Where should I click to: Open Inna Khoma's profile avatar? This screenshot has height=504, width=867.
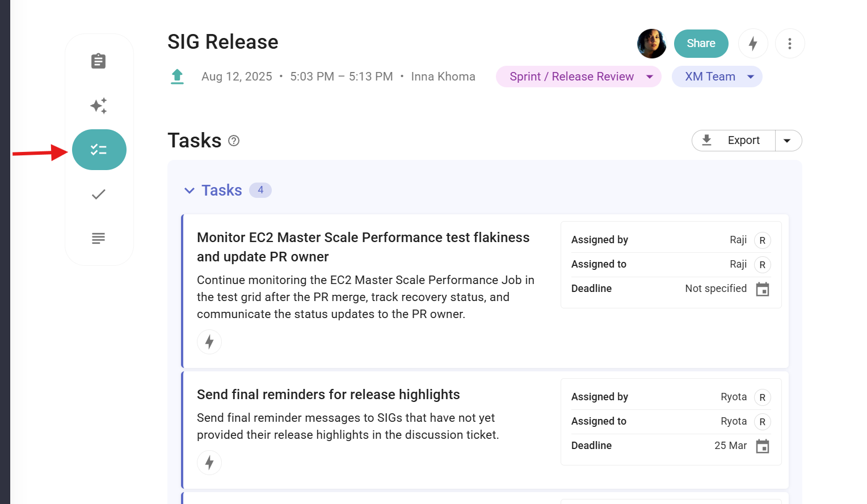[x=651, y=44]
